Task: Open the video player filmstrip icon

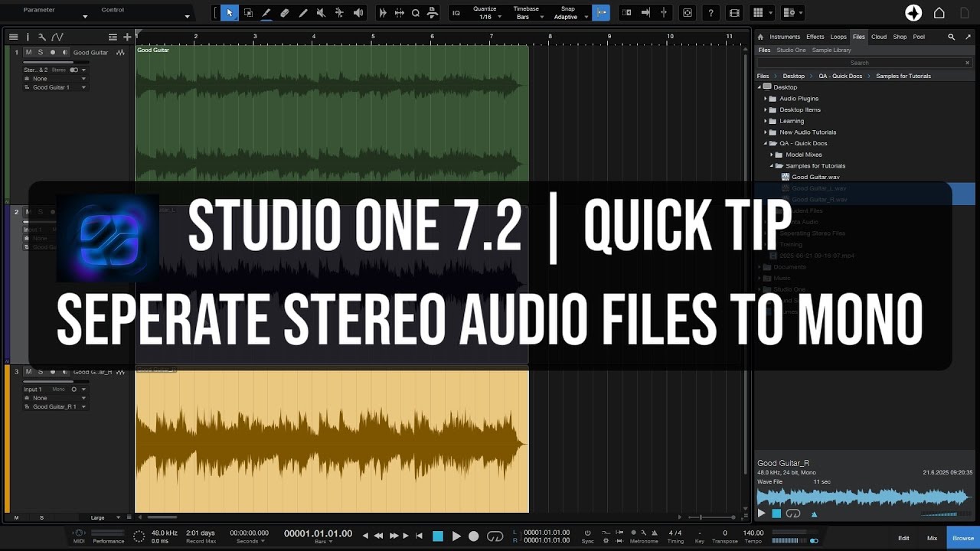Action: coord(734,13)
